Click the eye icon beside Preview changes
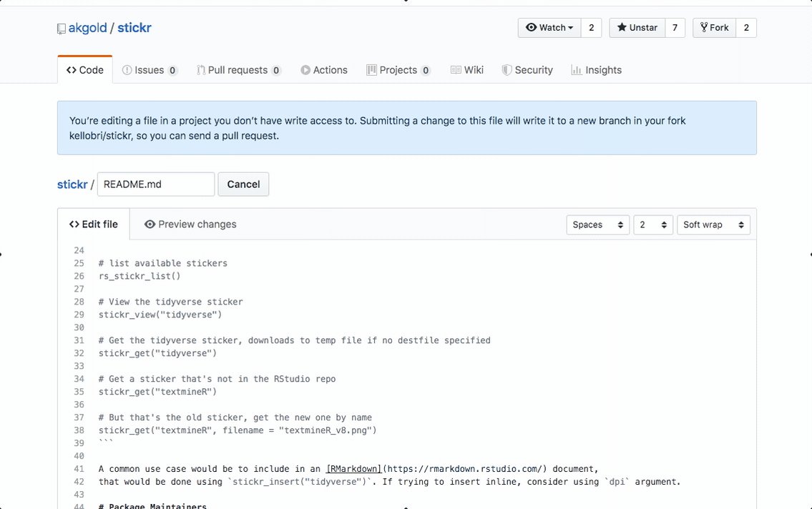This screenshot has height=509, width=812. 150,224
